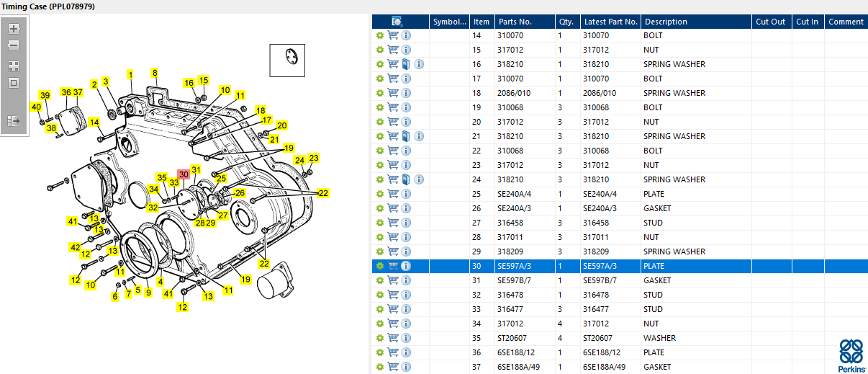Open info icon for item 21 SPRING WASHER
Screen dimensions: 868x374
(419, 136)
